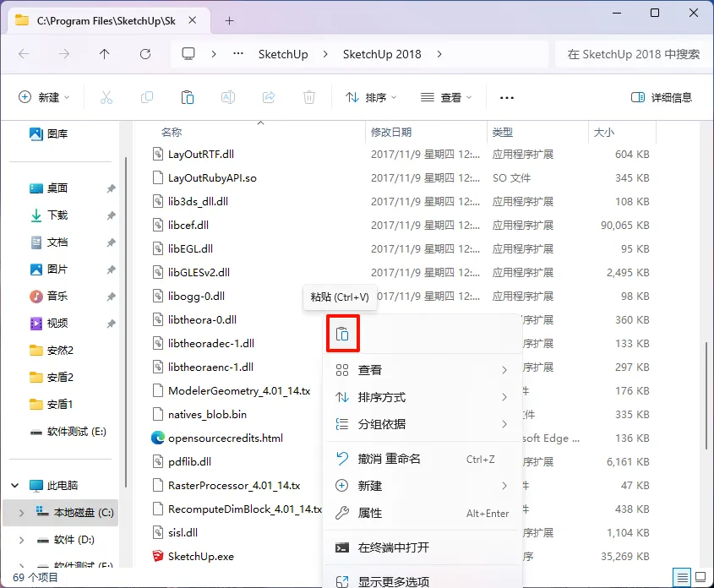The height and width of the screenshot is (588, 714).
Task: Expand the 软件 (D:) drive node
Action: pyautogui.click(x=21, y=540)
